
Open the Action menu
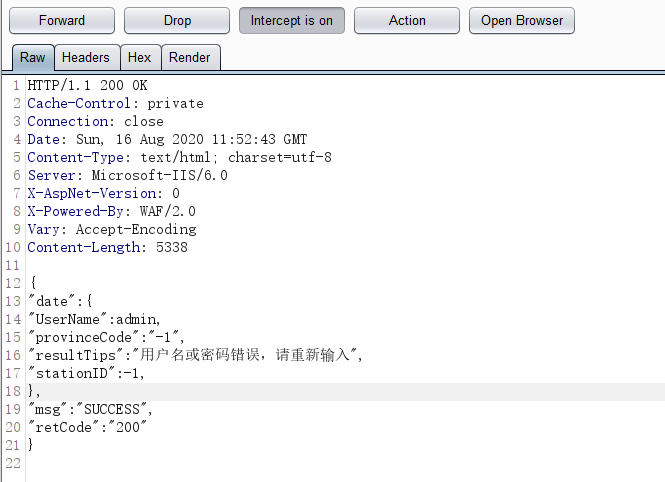407,20
